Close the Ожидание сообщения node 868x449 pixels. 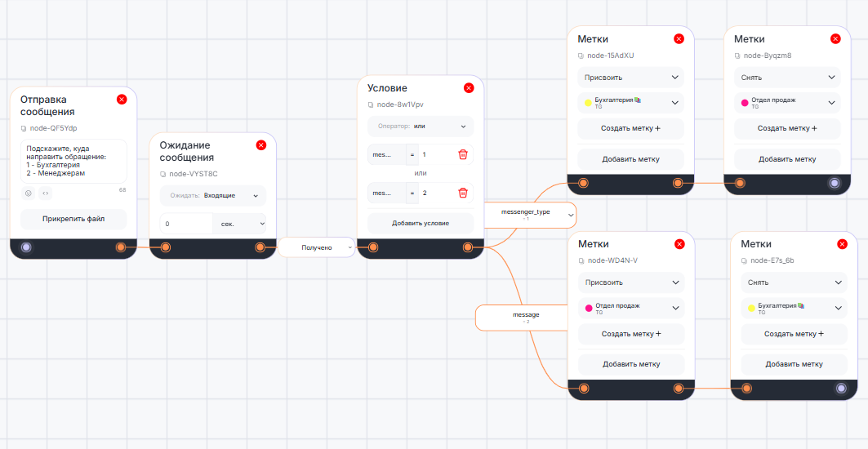pos(261,145)
